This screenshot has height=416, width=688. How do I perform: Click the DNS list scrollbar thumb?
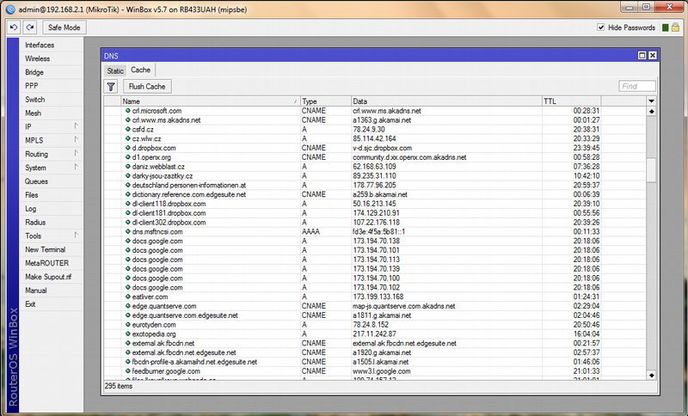point(651,170)
